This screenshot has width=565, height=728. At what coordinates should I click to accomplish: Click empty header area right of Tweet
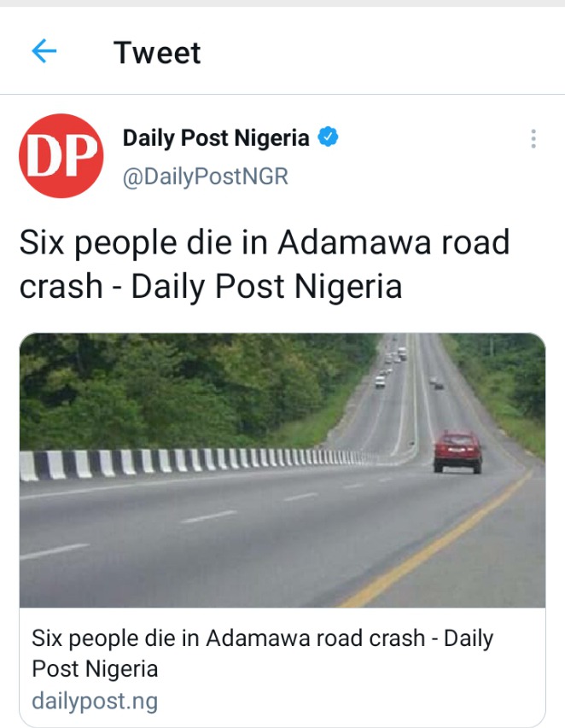coord(381,51)
